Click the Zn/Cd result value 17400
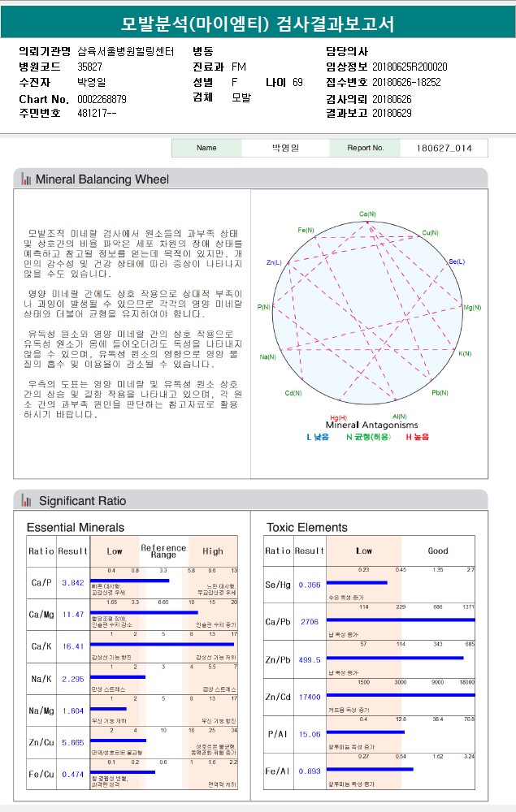Screen dimensions: 516x812 [x=310, y=697]
